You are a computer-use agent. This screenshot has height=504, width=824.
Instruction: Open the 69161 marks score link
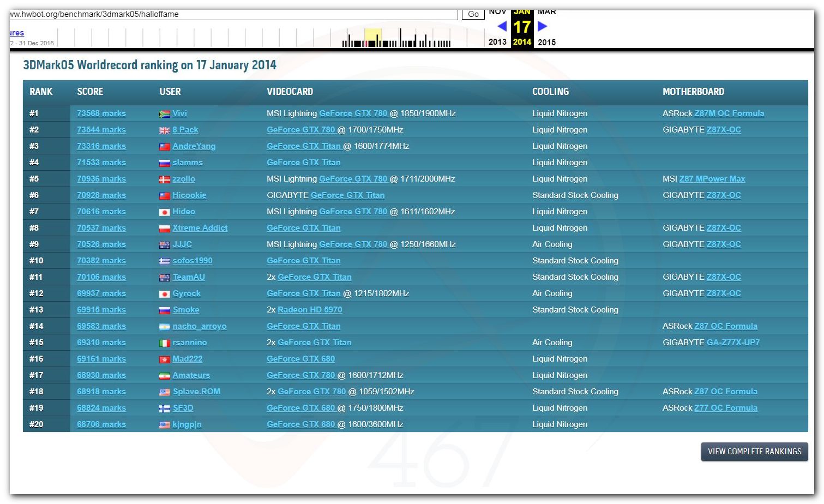coord(101,359)
